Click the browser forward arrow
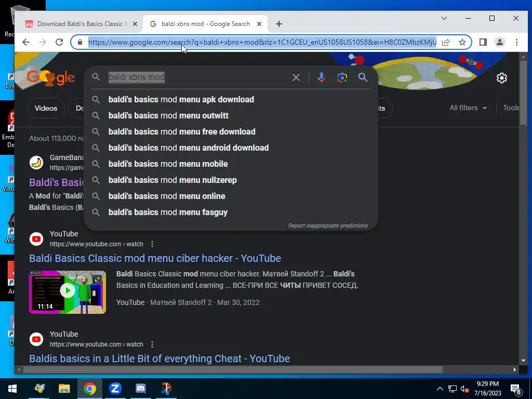 pyautogui.click(x=43, y=42)
